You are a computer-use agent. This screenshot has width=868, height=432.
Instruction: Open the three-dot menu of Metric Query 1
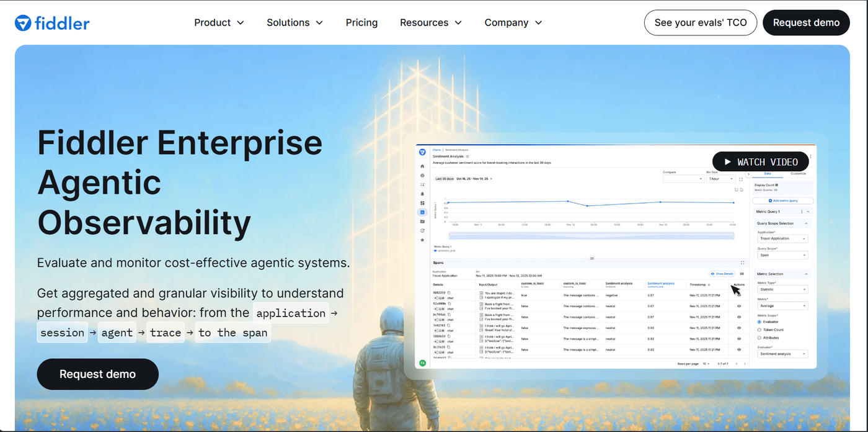(802, 212)
